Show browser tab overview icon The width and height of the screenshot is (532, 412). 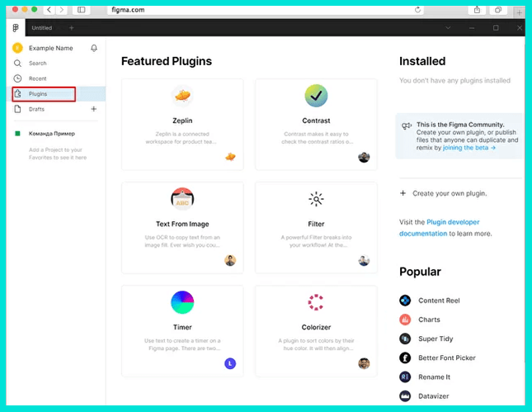pos(497,10)
